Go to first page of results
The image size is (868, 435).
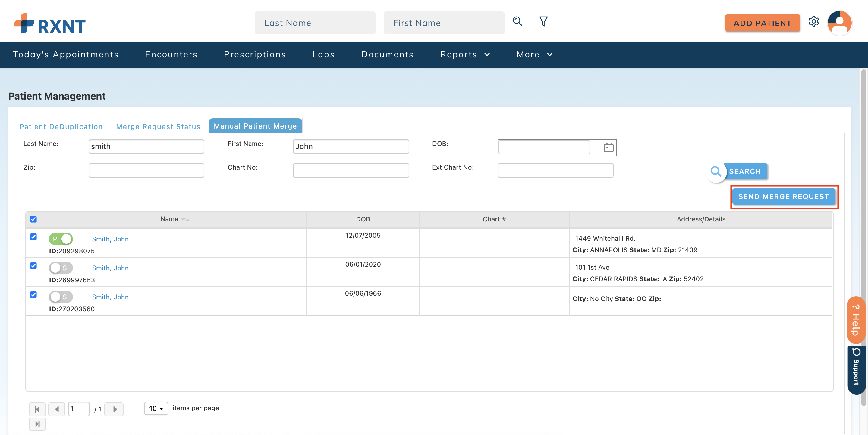pos(37,409)
